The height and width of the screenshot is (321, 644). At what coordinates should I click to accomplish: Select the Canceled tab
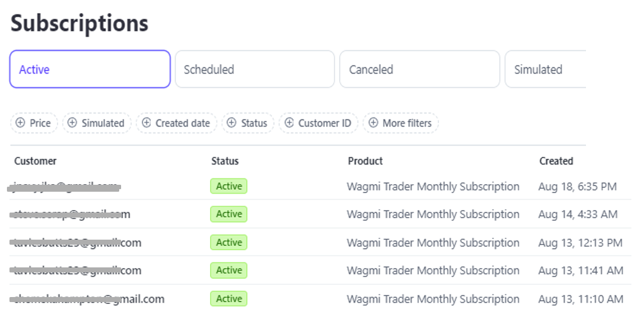click(419, 69)
